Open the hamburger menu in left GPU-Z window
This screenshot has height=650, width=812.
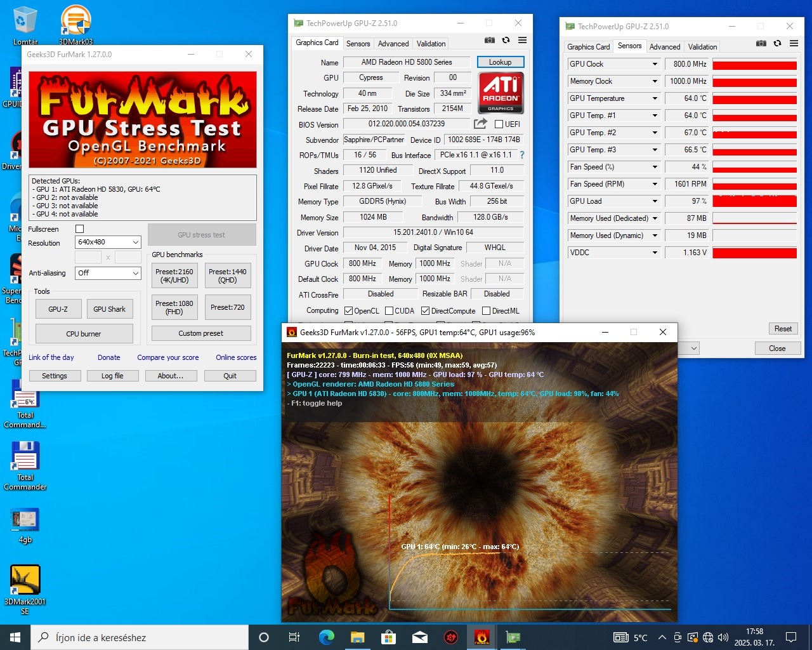click(x=522, y=40)
